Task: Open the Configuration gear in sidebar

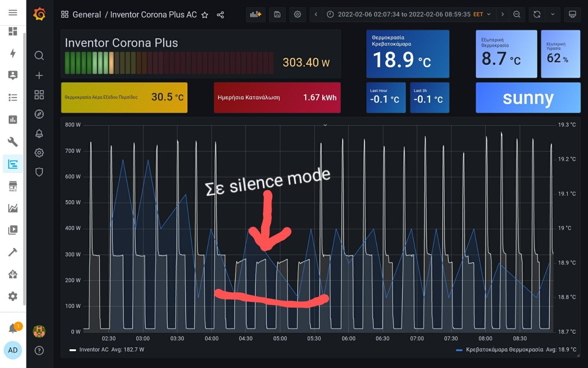Action: pos(13,296)
